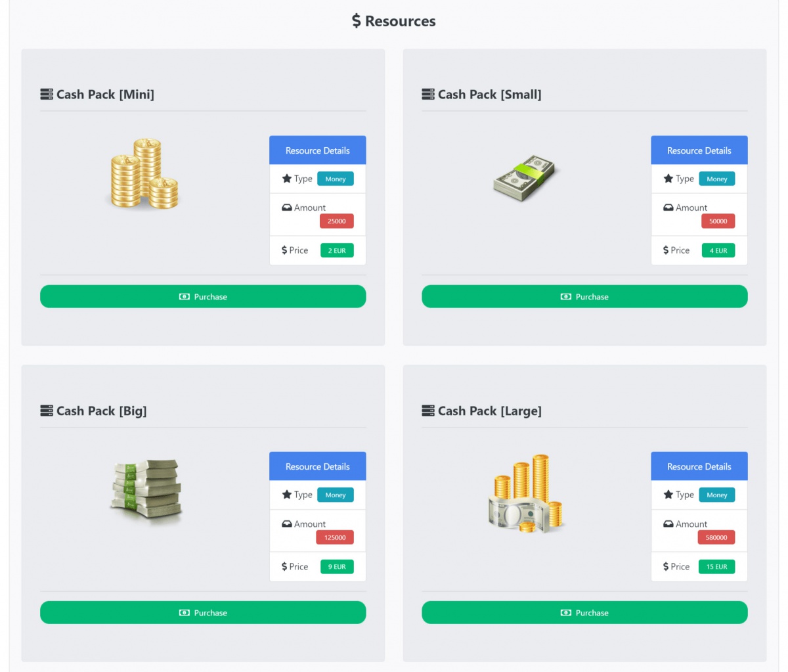The height and width of the screenshot is (672, 788).
Task: Click the Resource Details header in Large pack
Action: tap(699, 466)
